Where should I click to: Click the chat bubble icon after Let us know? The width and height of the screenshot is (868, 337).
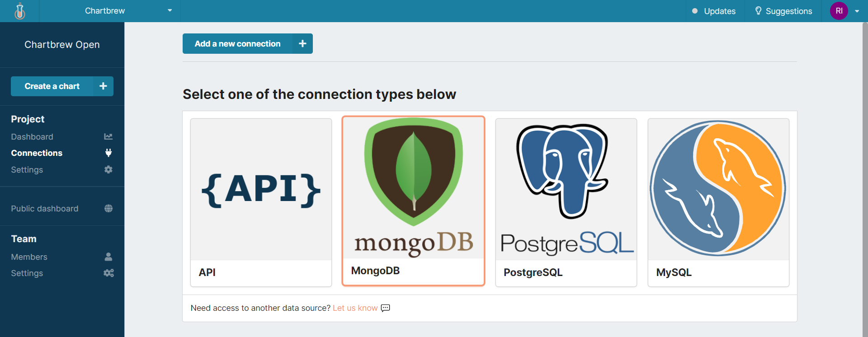tap(385, 308)
